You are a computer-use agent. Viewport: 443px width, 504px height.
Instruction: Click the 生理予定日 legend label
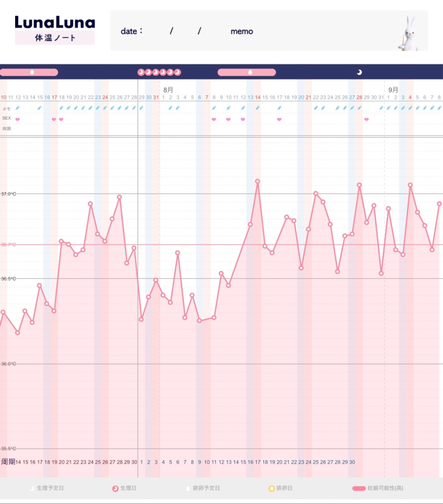coord(50,488)
